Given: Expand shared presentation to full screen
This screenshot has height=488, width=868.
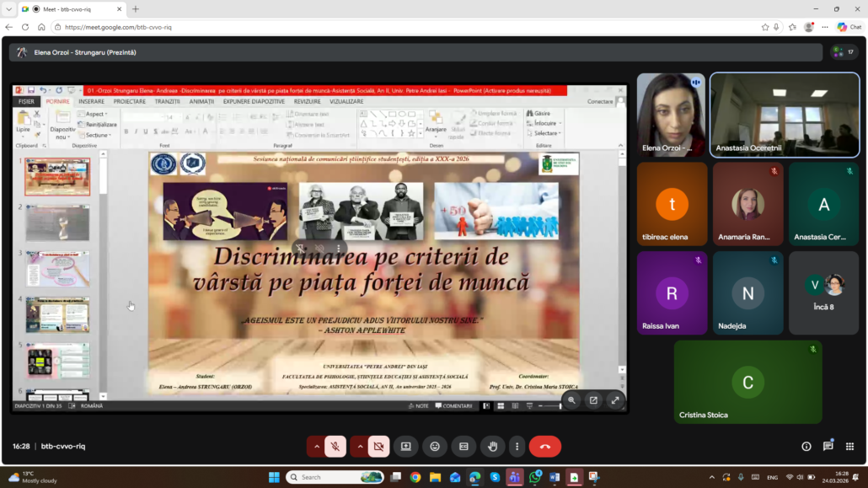Looking at the screenshot, I should (615, 400).
